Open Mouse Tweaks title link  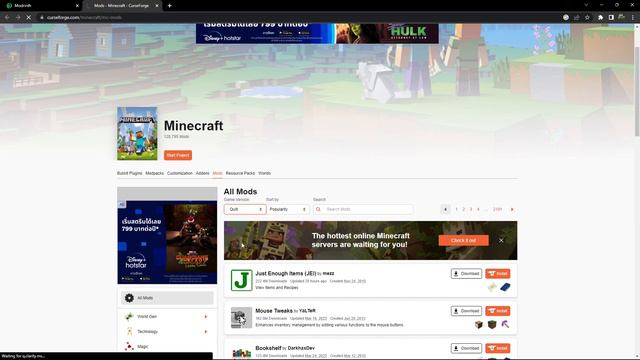[274, 311]
